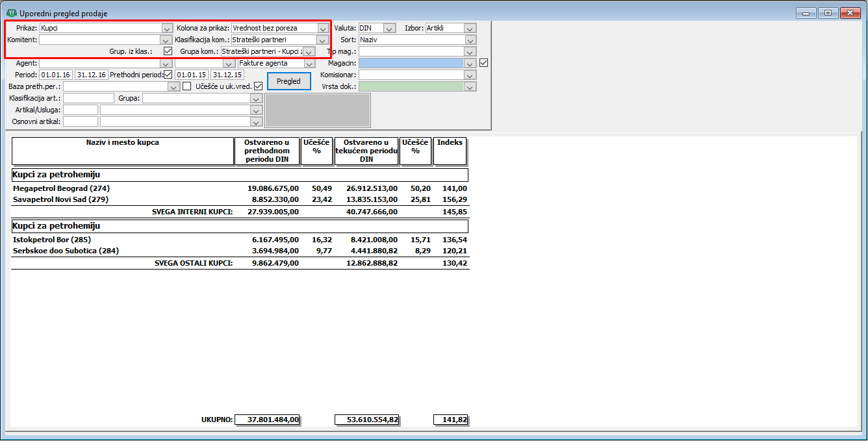
Task: Expand the Grupa kom. dropdown
Action: [x=309, y=51]
